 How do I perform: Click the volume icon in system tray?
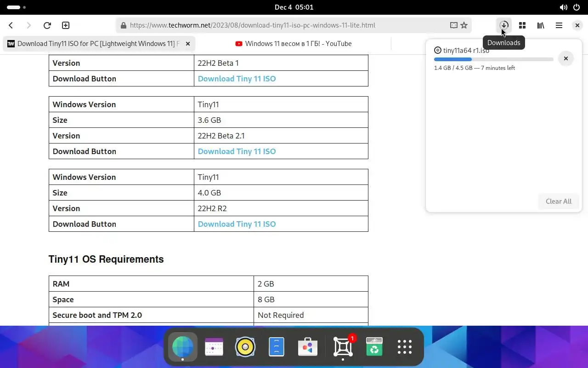tap(563, 7)
